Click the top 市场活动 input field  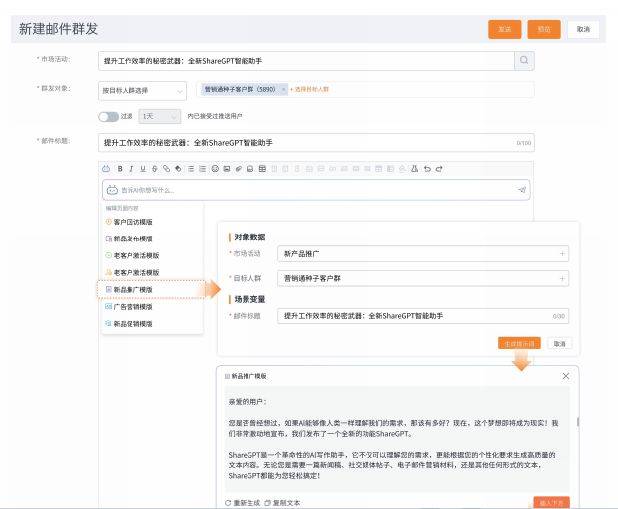(x=306, y=61)
